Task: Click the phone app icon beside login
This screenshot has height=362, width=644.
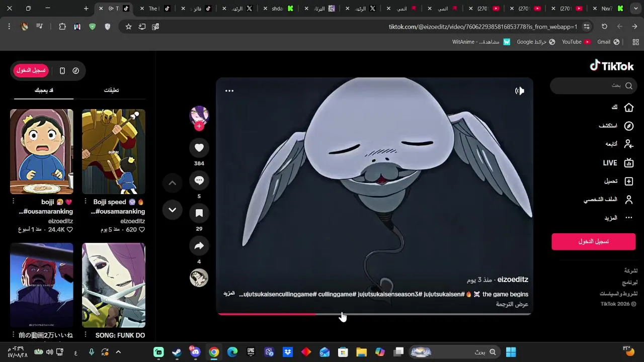Action: coord(62,71)
